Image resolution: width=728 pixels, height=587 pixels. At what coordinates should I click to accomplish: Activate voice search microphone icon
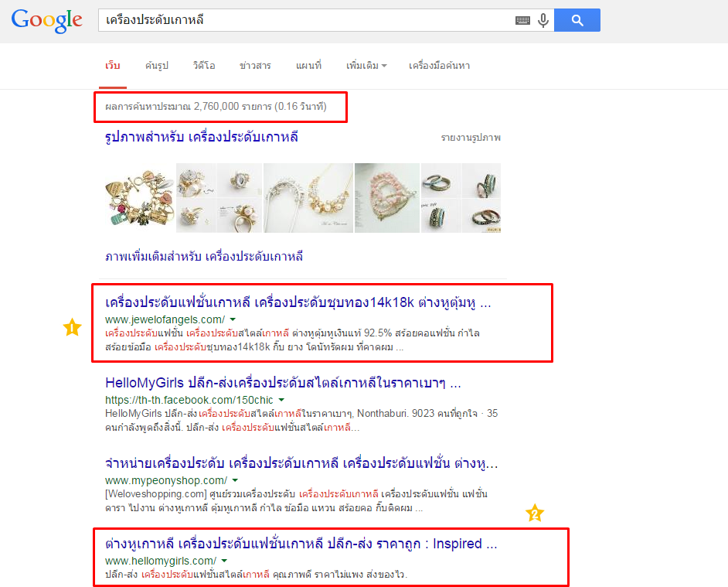pos(543,20)
